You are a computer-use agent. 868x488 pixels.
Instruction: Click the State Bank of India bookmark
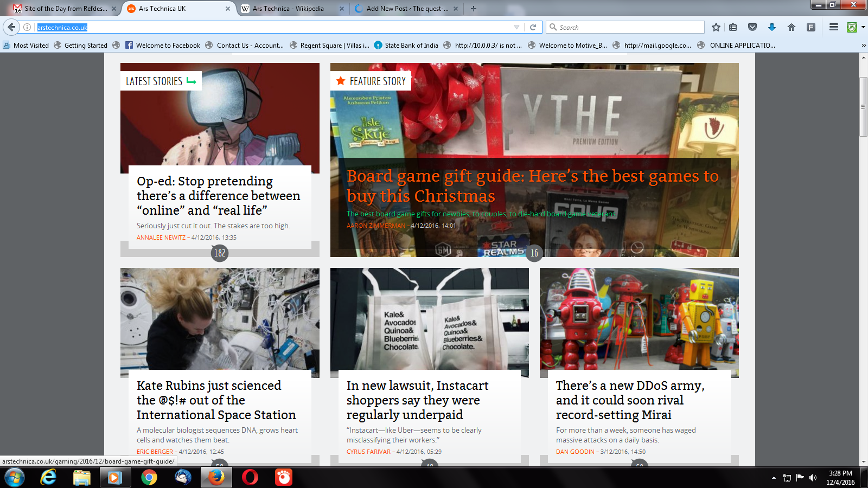[x=411, y=46]
